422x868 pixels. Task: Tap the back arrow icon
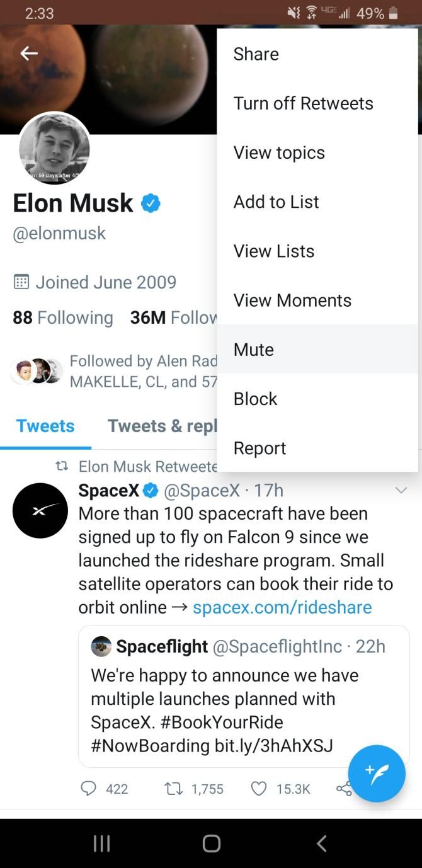(x=29, y=54)
